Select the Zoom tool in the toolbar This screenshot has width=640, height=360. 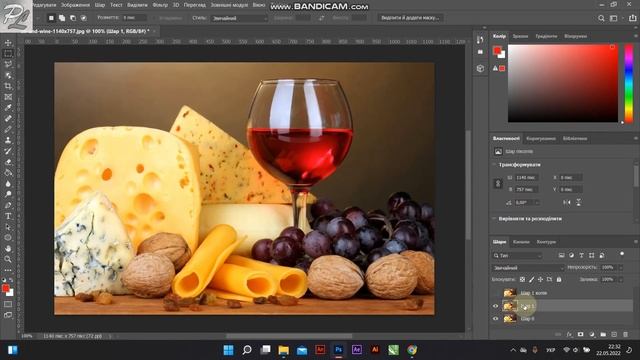tap(8, 259)
